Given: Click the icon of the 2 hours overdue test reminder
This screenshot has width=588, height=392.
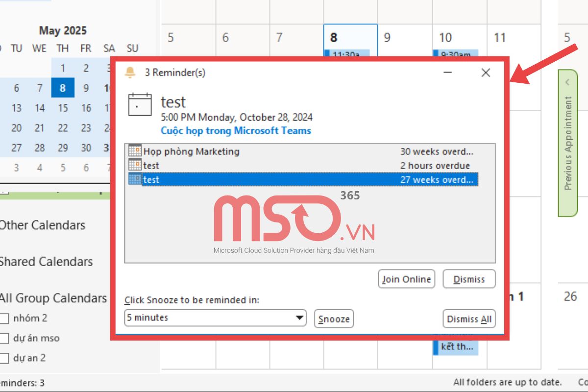Looking at the screenshot, I should (x=135, y=165).
